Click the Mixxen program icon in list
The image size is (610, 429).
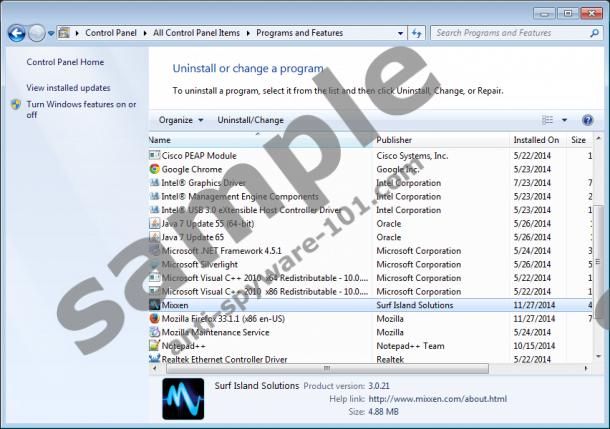coord(154,305)
